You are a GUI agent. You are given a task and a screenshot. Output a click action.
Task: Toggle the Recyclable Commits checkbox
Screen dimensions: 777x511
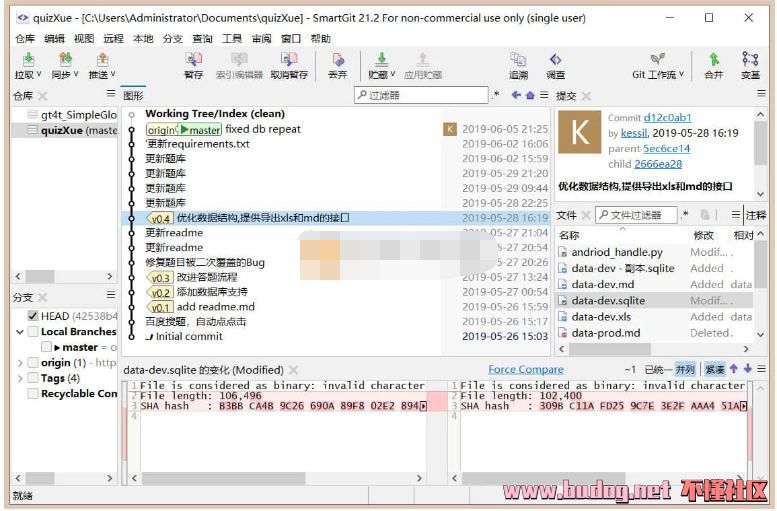click(x=33, y=394)
